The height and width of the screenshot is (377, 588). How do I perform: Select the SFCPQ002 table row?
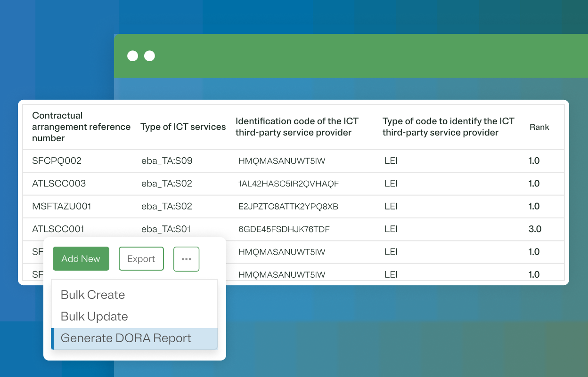[x=56, y=160]
